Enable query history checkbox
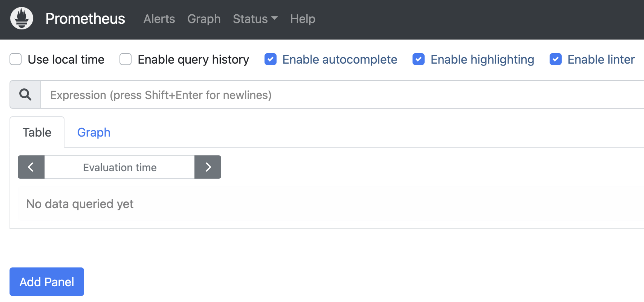644x302 pixels. [125, 59]
